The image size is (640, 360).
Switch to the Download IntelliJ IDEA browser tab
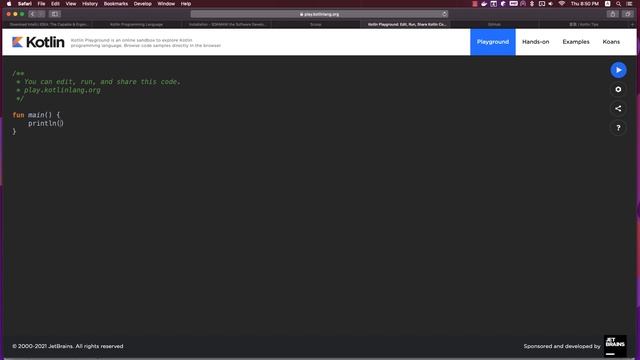click(48, 24)
